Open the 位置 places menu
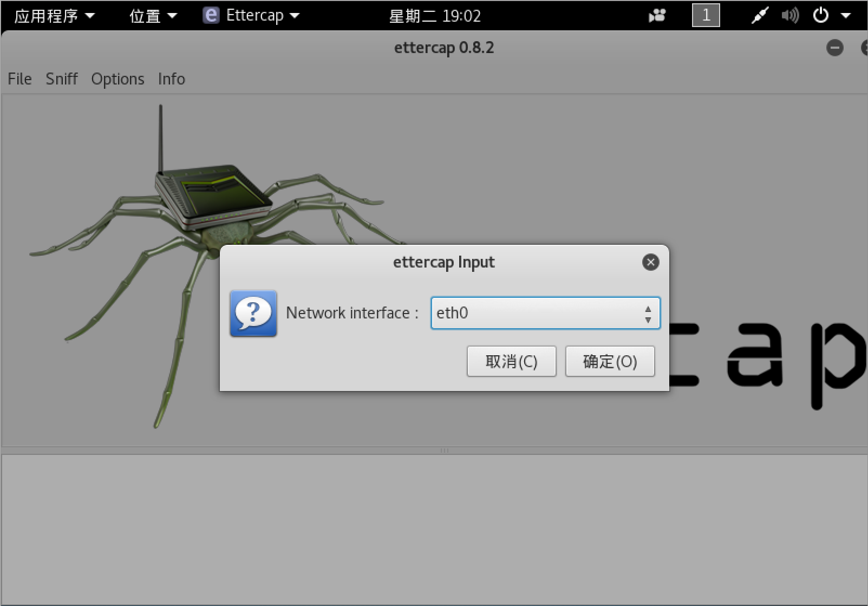 pos(153,16)
